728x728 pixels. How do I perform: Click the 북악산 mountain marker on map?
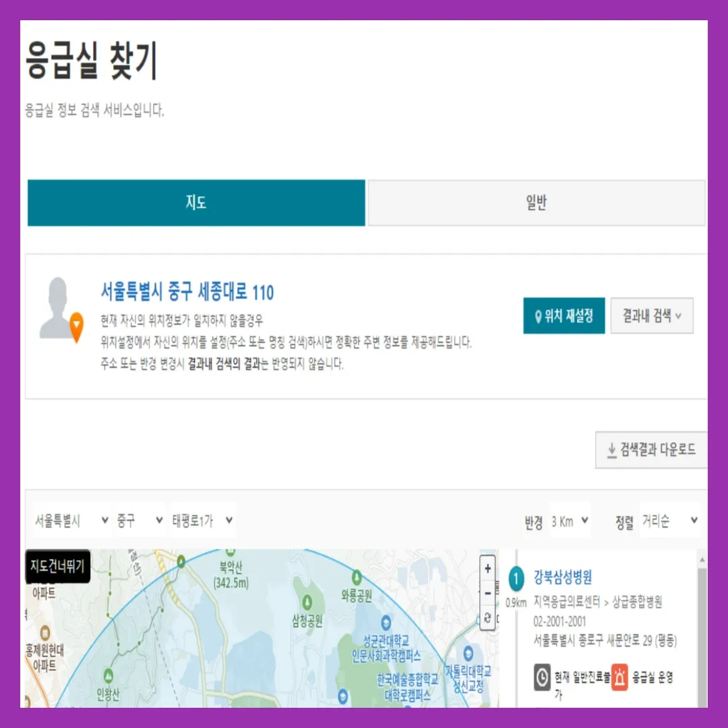230,552
